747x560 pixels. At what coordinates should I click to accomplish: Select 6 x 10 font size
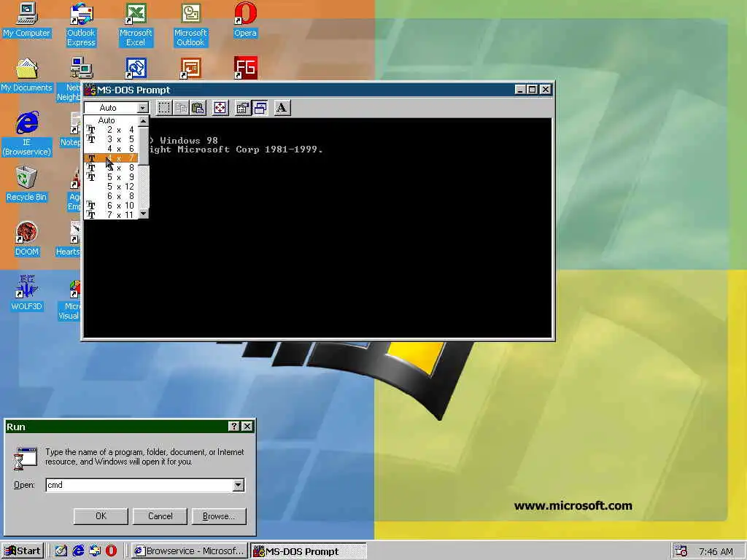(111, 206)
